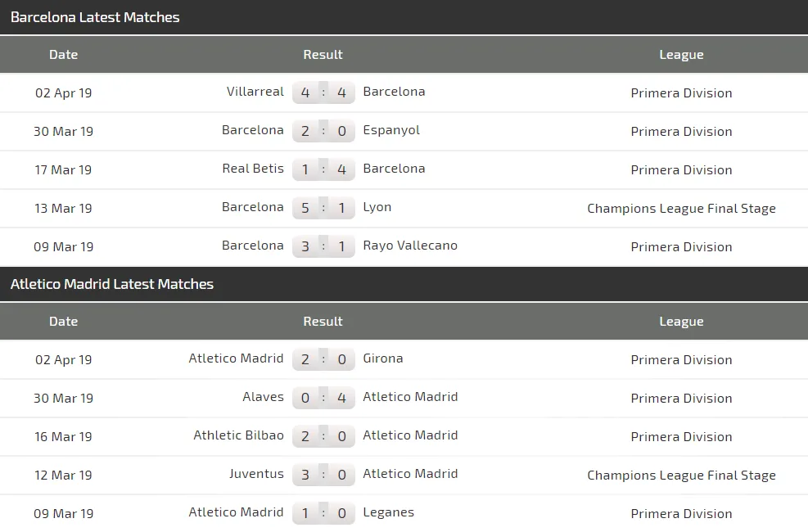Click Girona team name
The image size is (808, 532).
383,358
